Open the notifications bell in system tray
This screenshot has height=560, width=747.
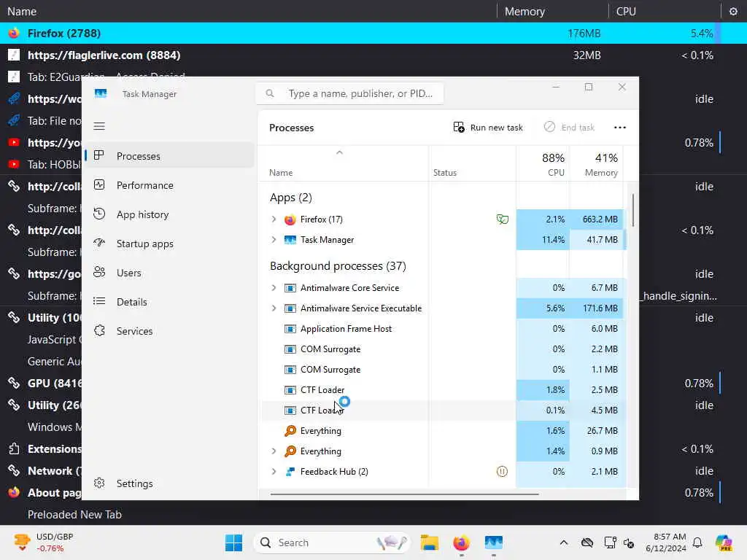click(x=697, y=542)
